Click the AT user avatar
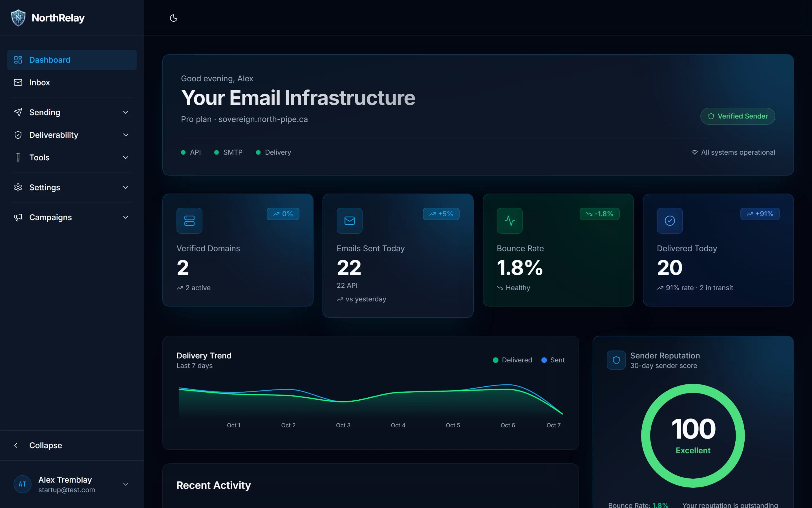Viewport: 812px width, 508px height. coord(23,484)
